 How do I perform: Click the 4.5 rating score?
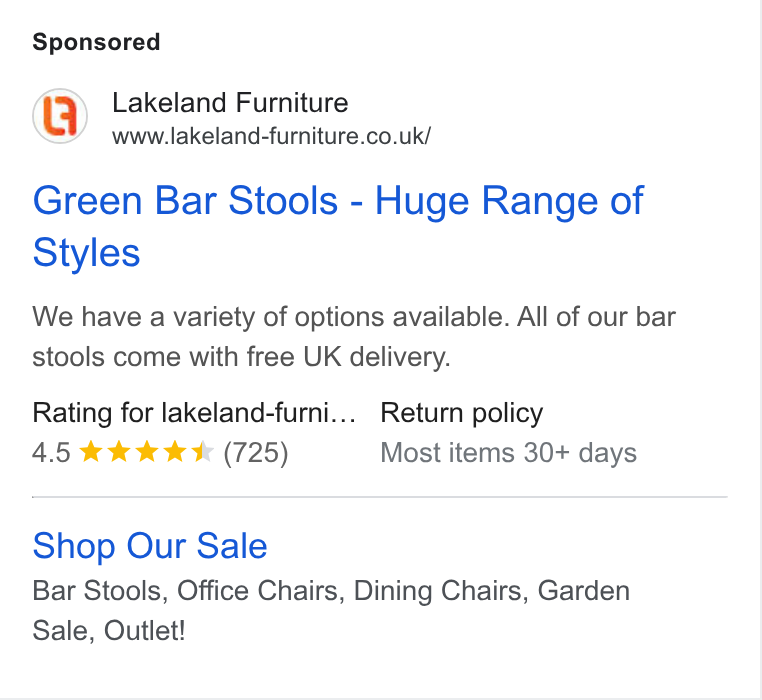pyautogui.click(x=51, y=453)
